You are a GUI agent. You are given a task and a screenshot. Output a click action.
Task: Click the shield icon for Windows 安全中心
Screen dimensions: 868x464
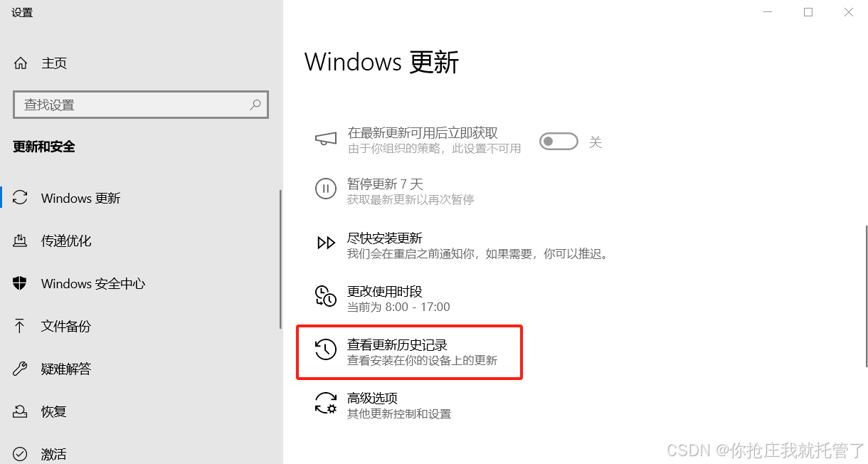tap(20, 283)
